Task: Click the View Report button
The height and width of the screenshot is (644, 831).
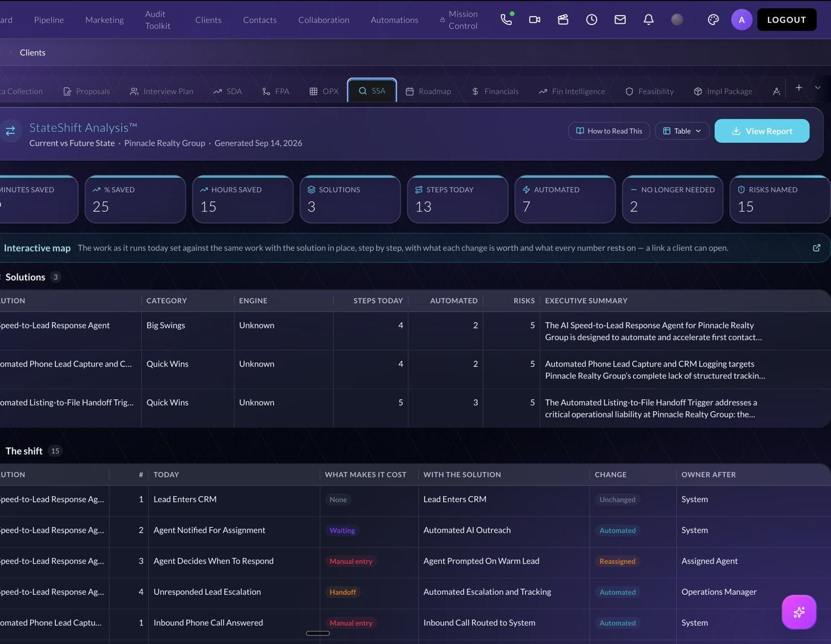Action: (x=762, y=131)
